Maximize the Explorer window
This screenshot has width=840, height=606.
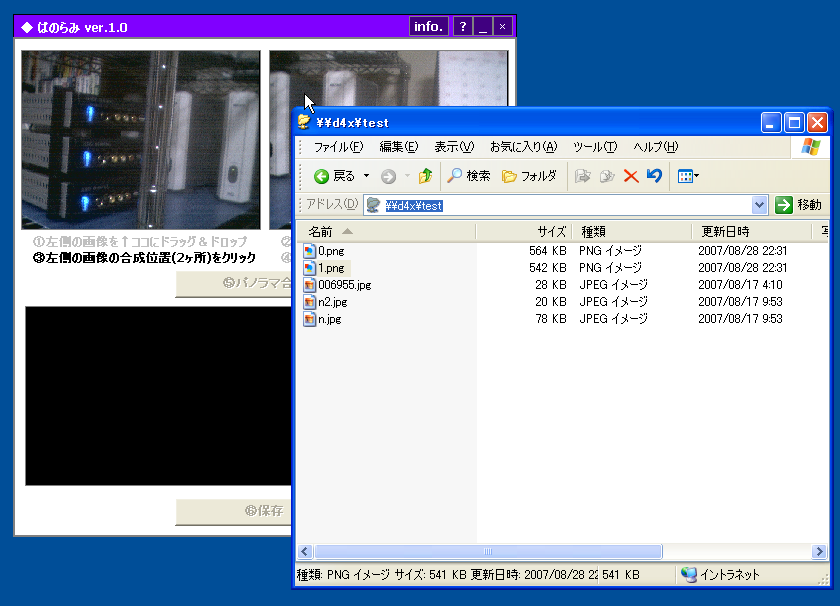coord(794,123)
